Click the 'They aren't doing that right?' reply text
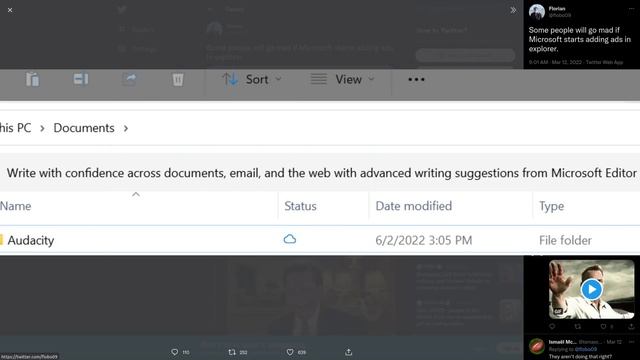Image resolution: width=640 pixels, height=360 pixels. tap(580, 356)
